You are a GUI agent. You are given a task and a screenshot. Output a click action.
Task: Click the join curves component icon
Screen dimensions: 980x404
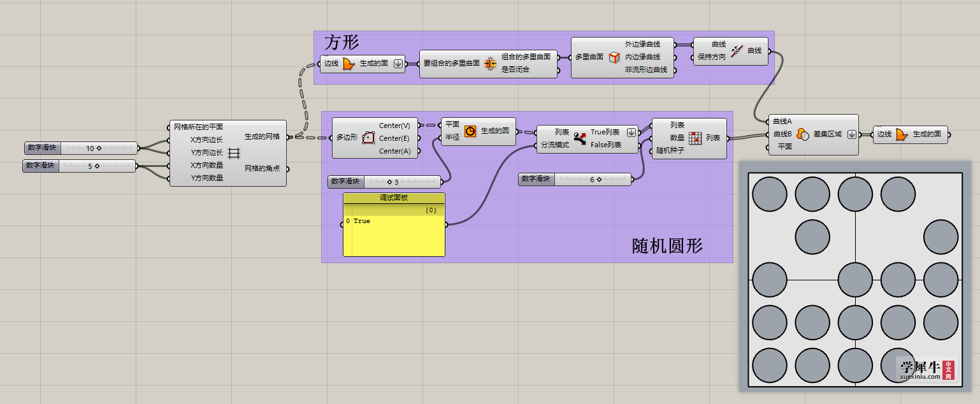tap(737, 51)
